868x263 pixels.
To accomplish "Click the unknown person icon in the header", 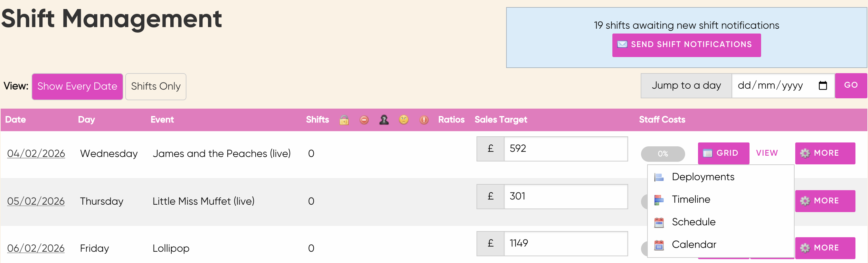I will click(x=384, y=120).
